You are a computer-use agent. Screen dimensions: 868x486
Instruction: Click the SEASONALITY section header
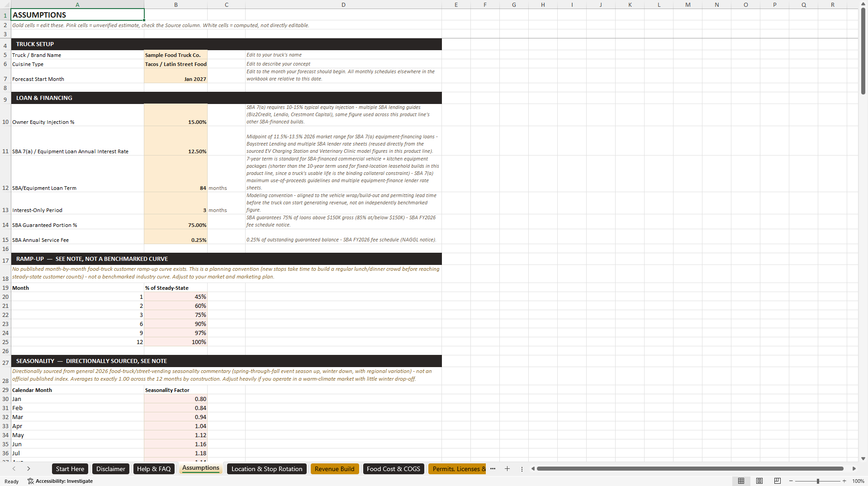coord(226,361)
